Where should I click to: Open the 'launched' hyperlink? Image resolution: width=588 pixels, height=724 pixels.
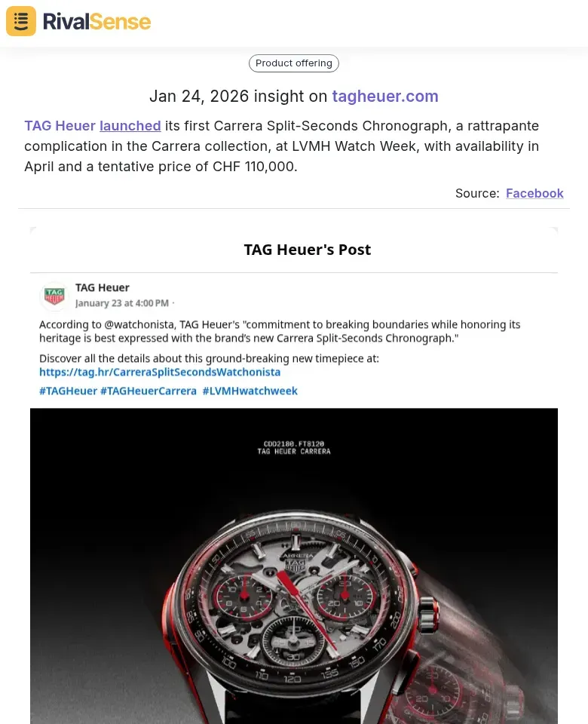[130, 125]
